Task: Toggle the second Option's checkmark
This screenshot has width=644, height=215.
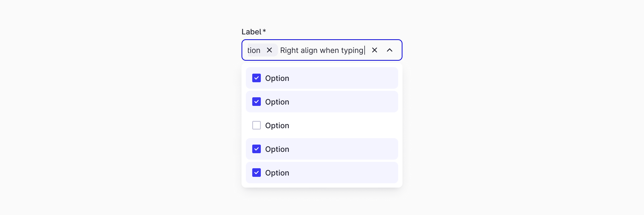Action: (256, 102)
